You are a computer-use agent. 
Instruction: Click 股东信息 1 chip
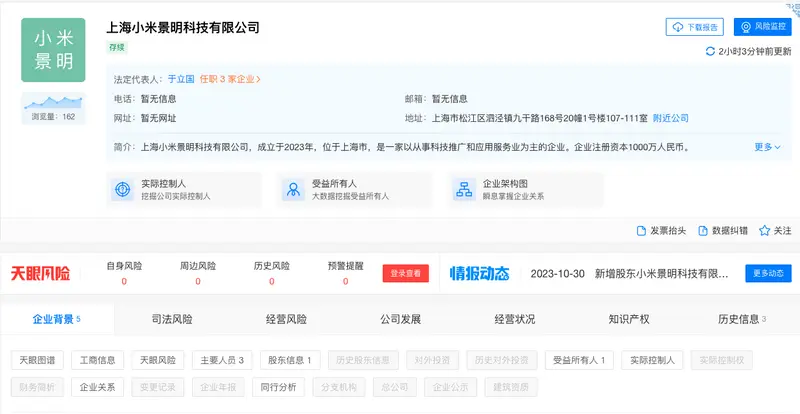[290, 360]
